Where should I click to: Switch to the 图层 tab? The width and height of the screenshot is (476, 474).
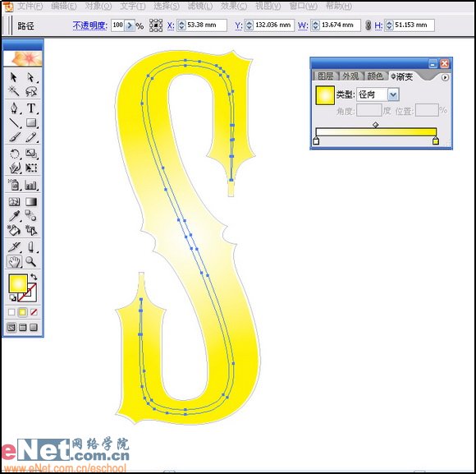pos(326,76)
